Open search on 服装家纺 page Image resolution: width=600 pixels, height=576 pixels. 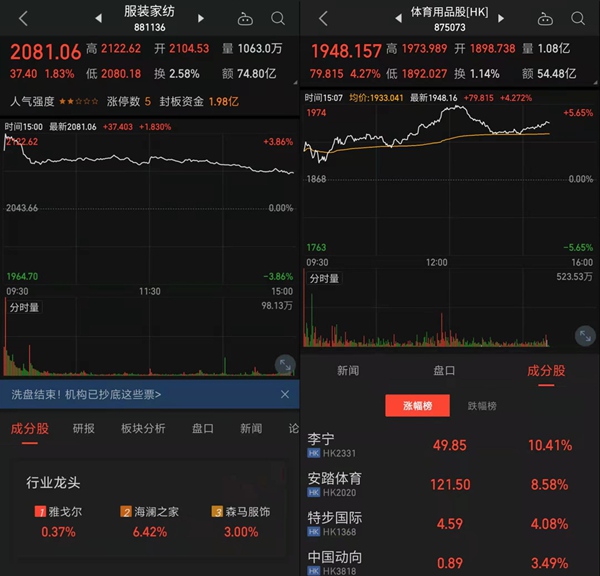coord(278,18)
